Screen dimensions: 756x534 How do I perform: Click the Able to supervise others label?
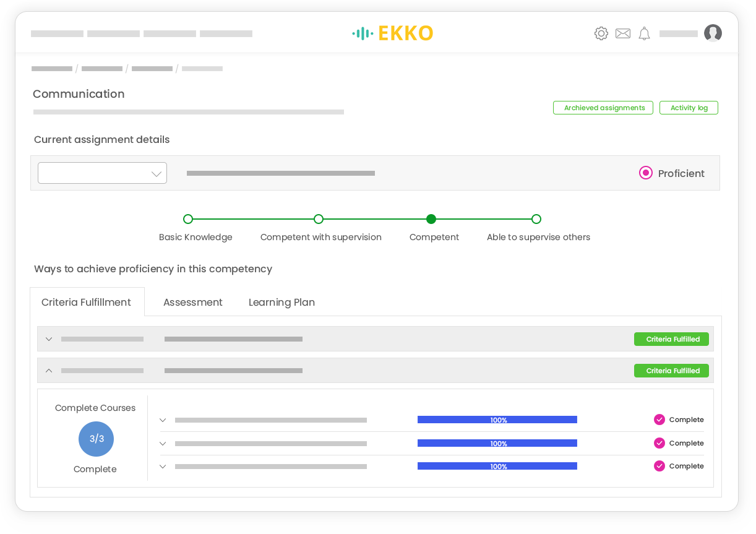point(538,237)
